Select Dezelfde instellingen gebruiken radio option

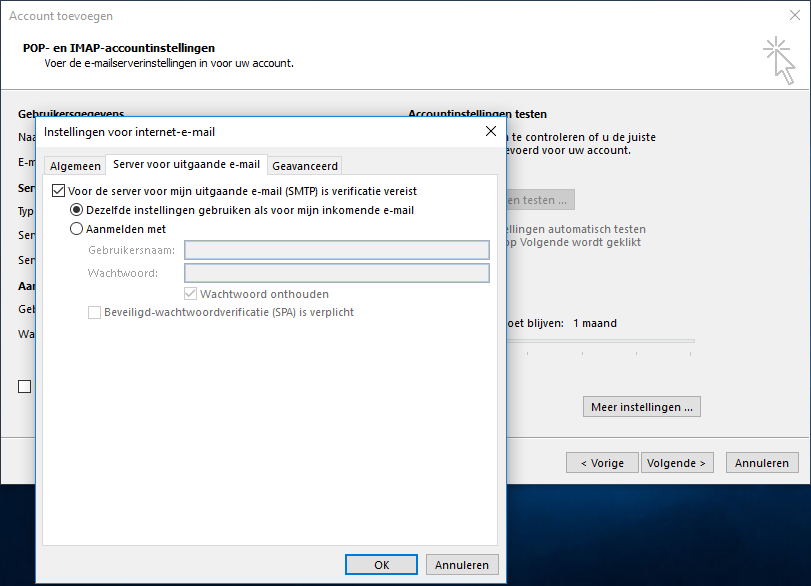[x=77, y=211]
